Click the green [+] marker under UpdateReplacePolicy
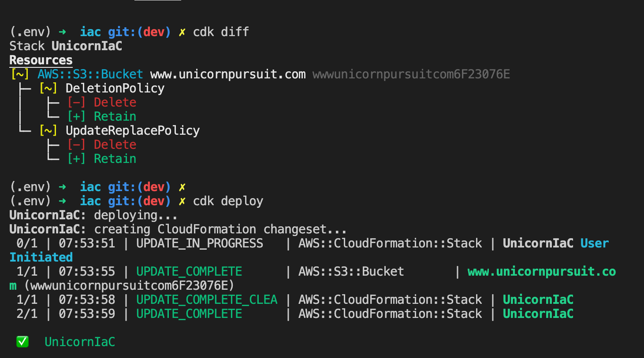Screen dimensions: 644x358 (x=76, y=159)
